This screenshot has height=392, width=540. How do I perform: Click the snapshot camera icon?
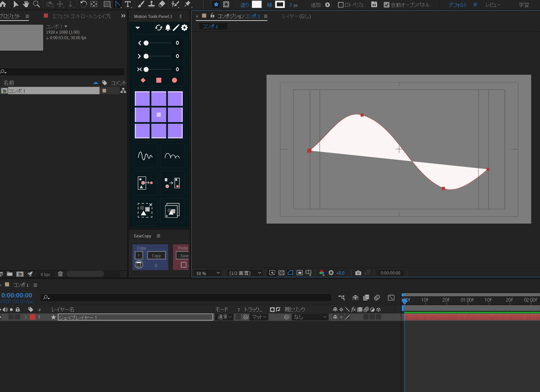pos(358,273)
